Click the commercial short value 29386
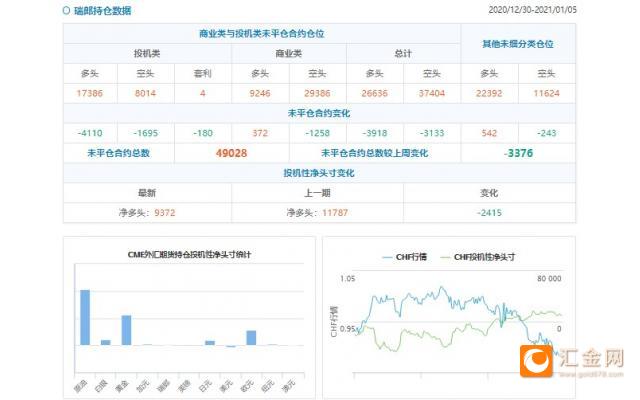 click(317, 93)
